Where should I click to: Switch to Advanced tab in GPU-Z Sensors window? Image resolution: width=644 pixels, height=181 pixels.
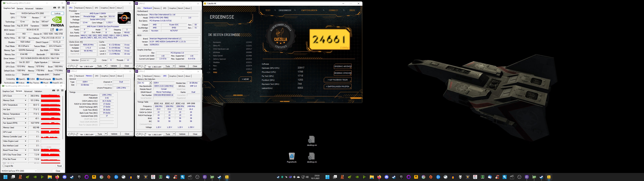(x=28, y=91)
